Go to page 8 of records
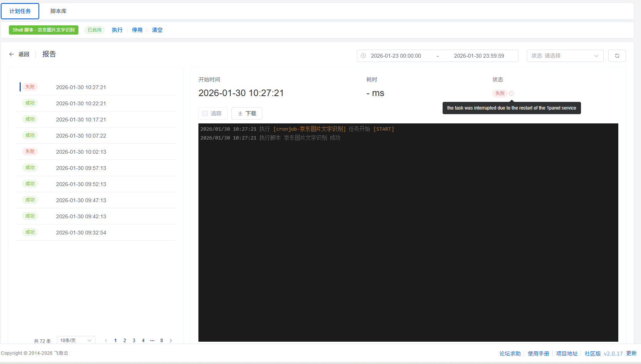 pos(161,341)
